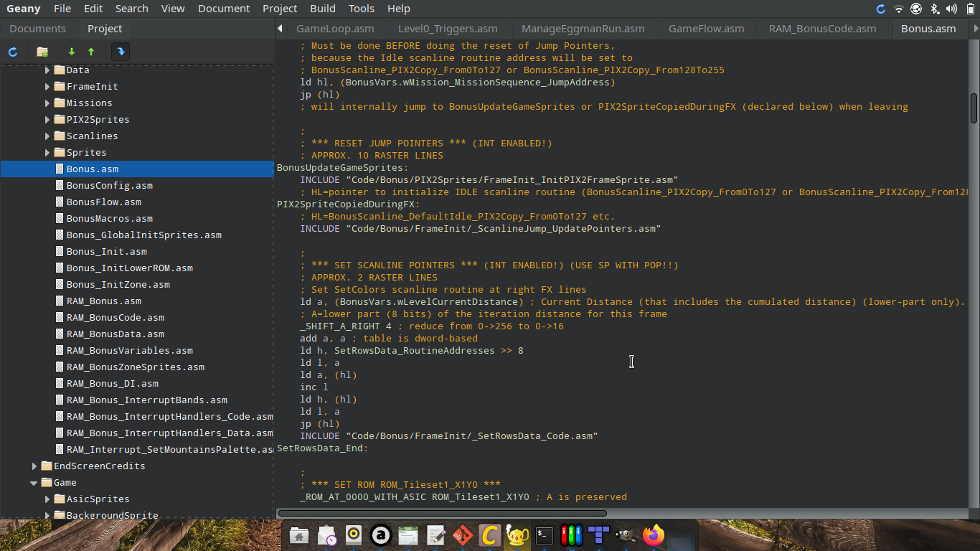Switch to the ManageEggmanRun.asm tab
This screenshot has height=551, width=980.
coord(583,29)
